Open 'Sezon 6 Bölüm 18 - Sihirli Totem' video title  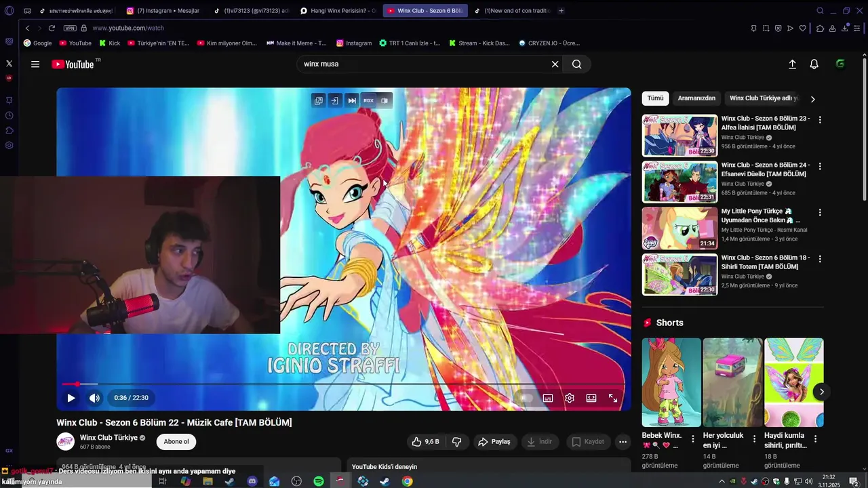coord(765,262)
